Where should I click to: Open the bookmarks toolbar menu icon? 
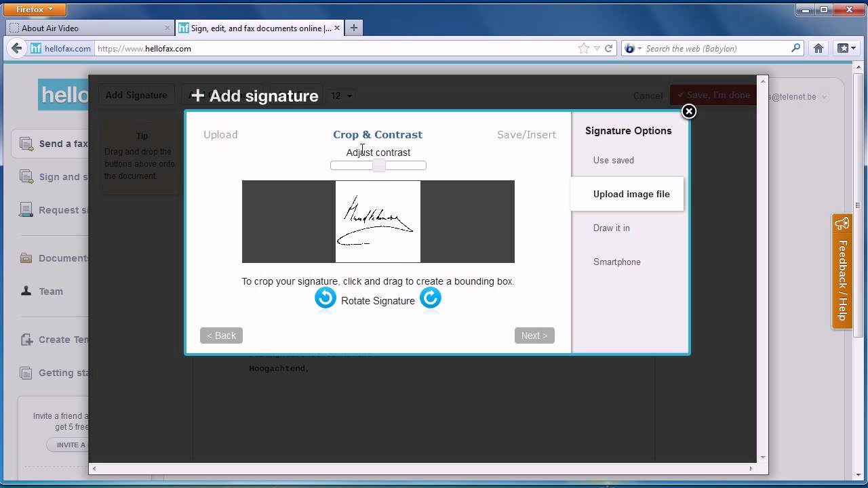click(x=846, y=48)
